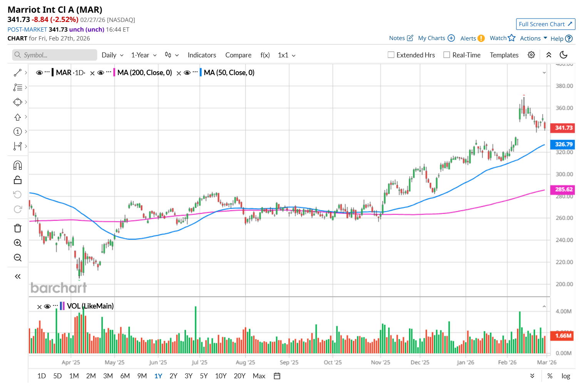Zoom in on the chart
The image size is (588, 386).
18,243
